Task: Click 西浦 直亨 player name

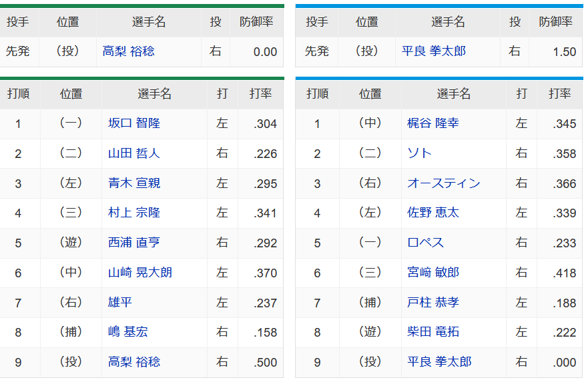Action: coord(134,243)
